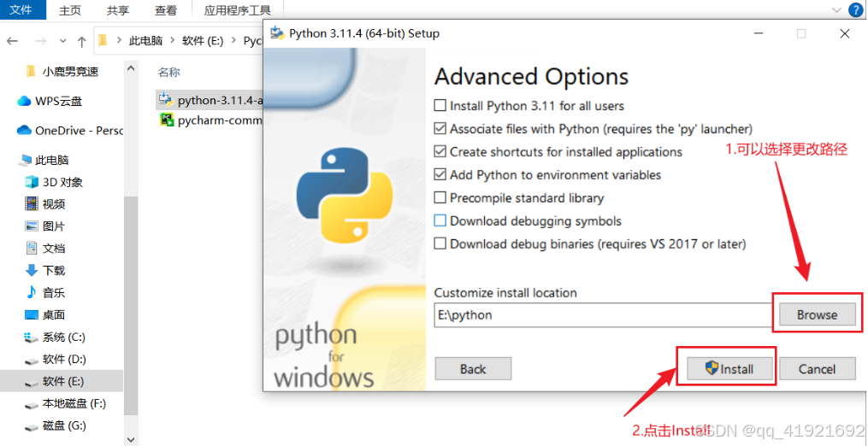The image size is (868, 446).
Task: Click 此电脑 in the address bar
Action: [x=145, y=41]
